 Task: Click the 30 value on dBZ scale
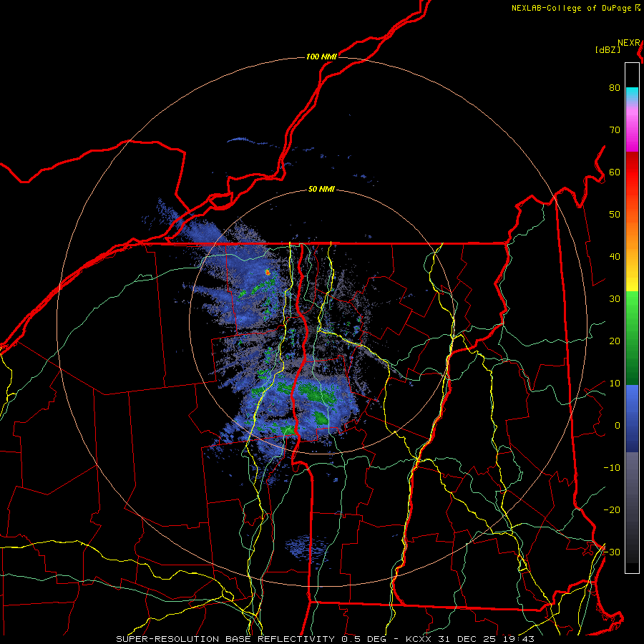[x=615, y=299]
